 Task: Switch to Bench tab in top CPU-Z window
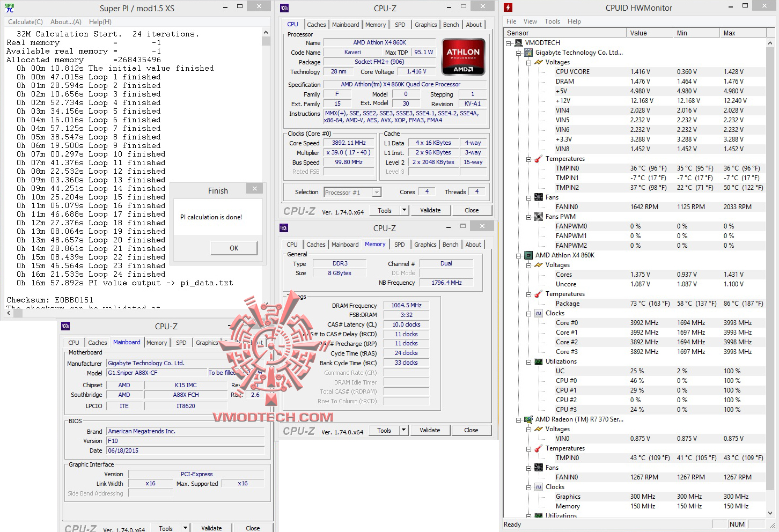(x=451, y=25)
